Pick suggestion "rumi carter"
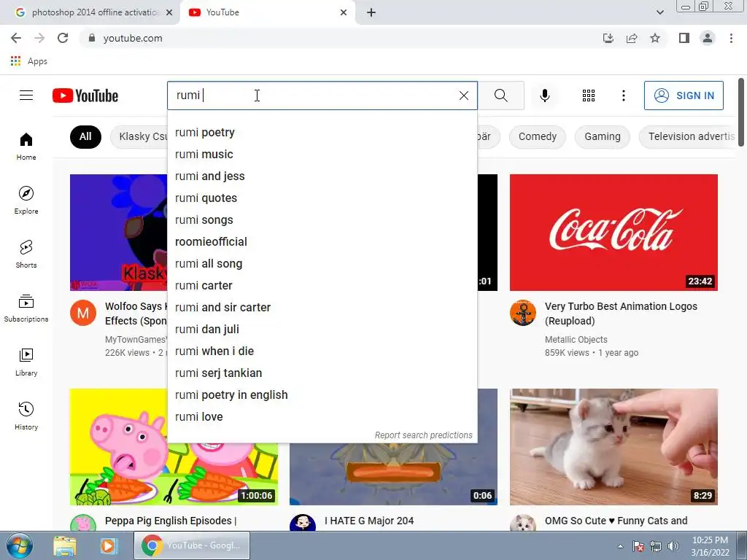The height and width of the screenshot is (560, 747). point(322,286)
